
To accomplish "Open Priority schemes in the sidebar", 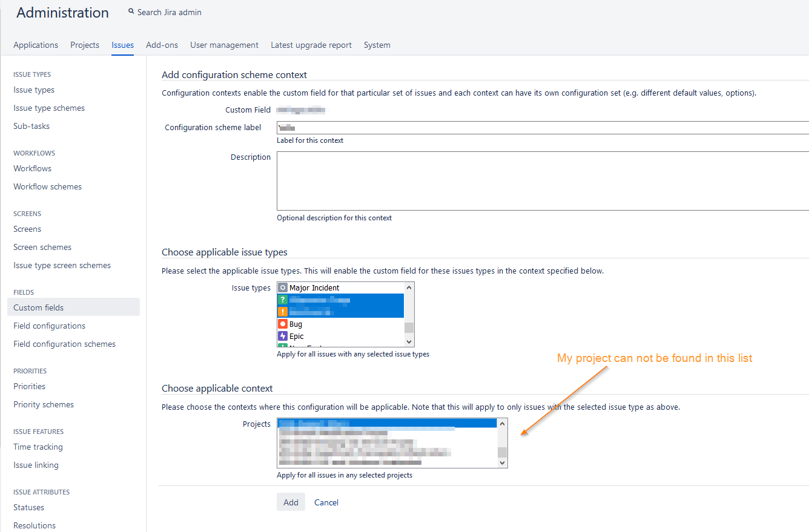I will pos(44,404).
